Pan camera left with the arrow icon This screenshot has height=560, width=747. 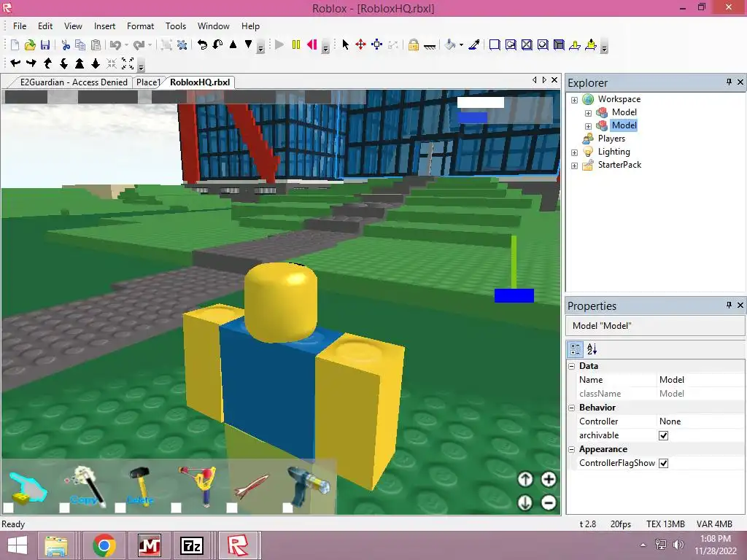coord(15,63)
